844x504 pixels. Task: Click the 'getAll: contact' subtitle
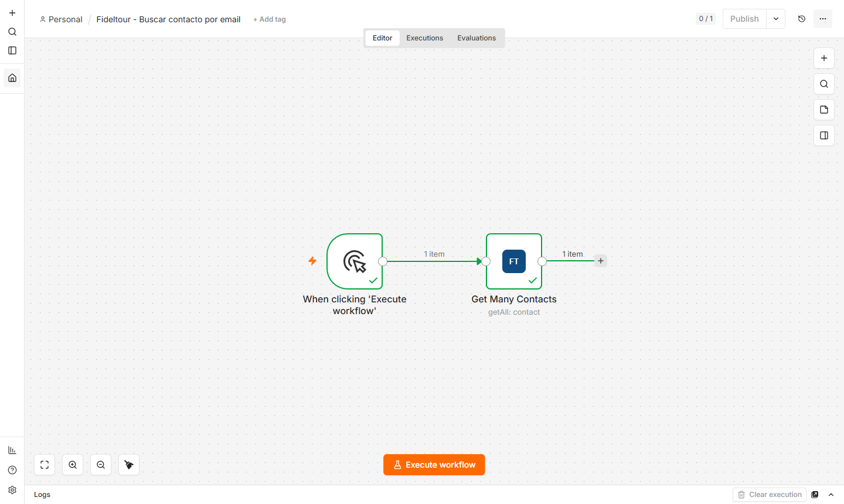[x=514, y=312]
